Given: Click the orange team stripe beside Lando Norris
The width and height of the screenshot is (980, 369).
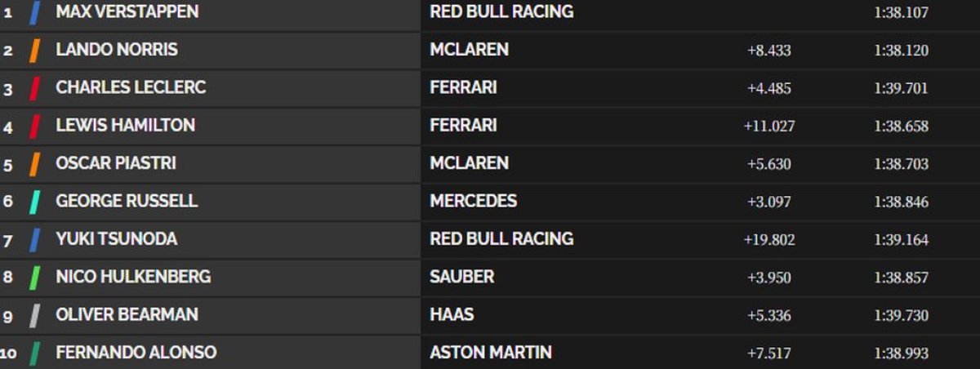Looking at the screenshot, I should tap(34, 51).
